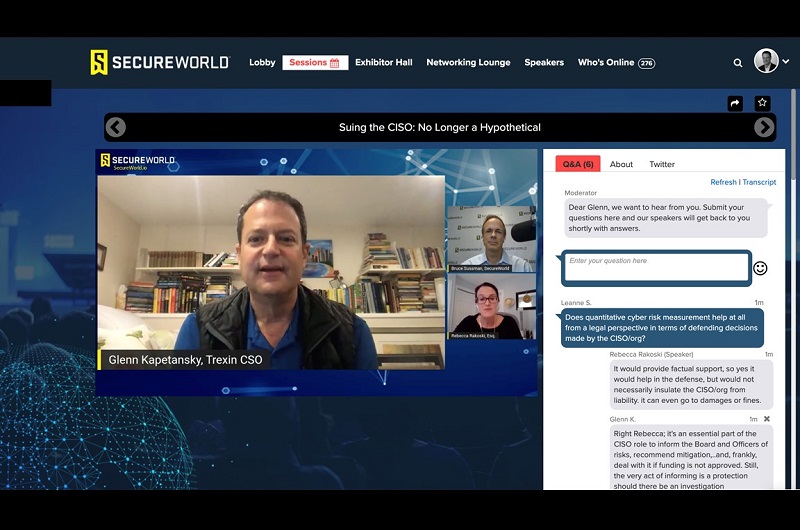Share the session with the arrow icon
This screenshot has height=530, width=800.
tap(735, 104)
